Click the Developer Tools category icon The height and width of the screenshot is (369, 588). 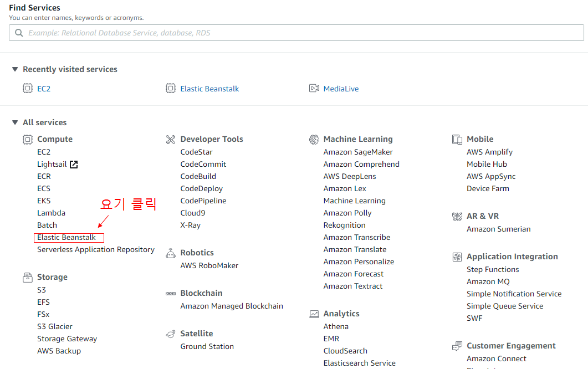[x=171, y=140]
